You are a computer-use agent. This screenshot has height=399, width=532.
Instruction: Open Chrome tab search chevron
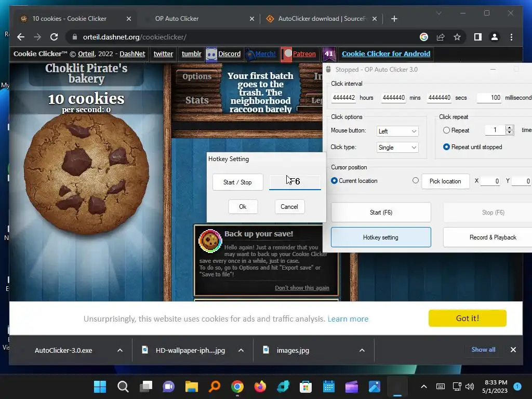[438, 13]
